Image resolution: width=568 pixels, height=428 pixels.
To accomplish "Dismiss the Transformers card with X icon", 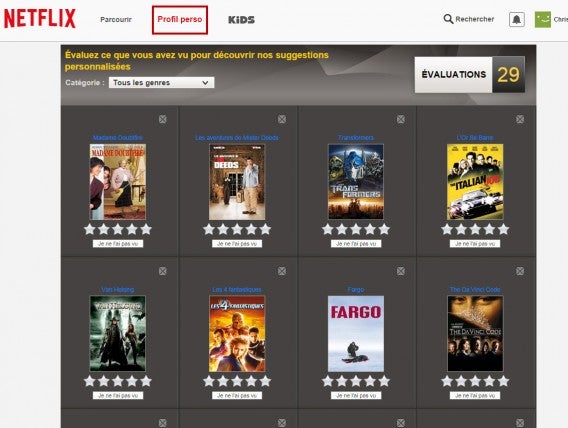I will click(x=401, y=119).
